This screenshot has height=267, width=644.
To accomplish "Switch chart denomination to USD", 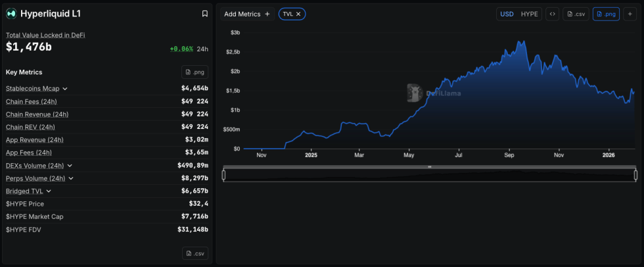I will 507,14.
